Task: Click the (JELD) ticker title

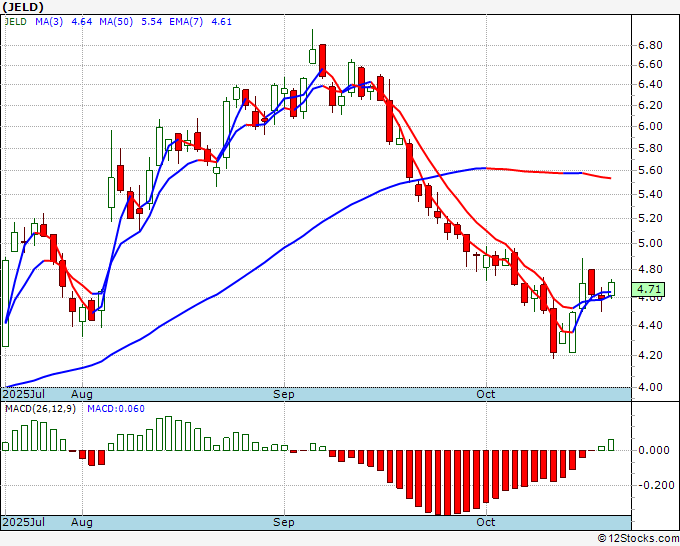Action: [23, 7]
